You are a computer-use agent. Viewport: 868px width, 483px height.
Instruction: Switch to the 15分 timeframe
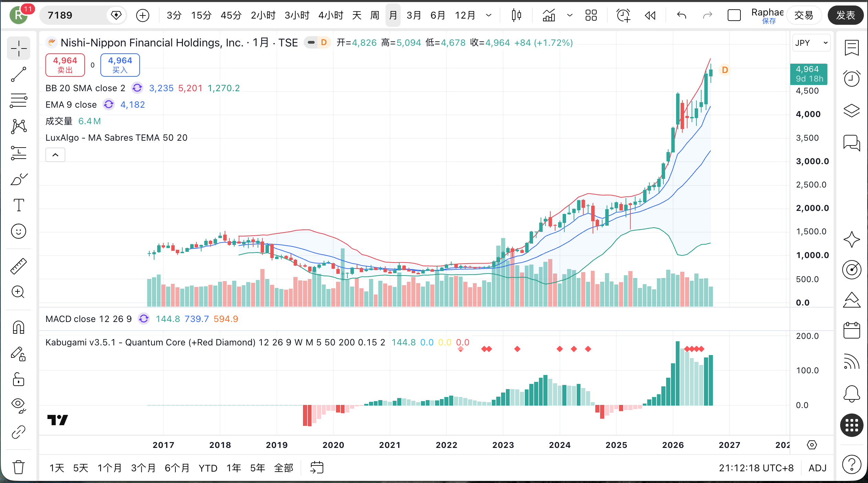[x=201, y=15]
